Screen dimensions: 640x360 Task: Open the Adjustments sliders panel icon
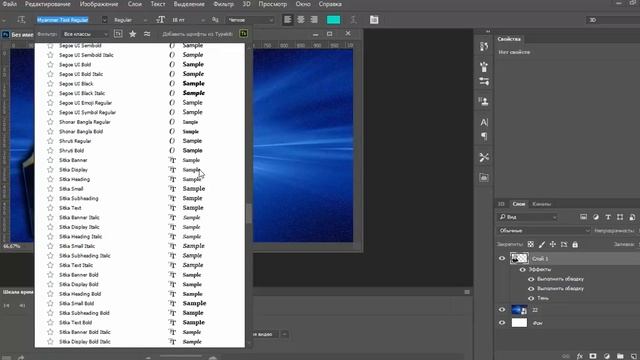pyautogui.click(x=484, y=81)
